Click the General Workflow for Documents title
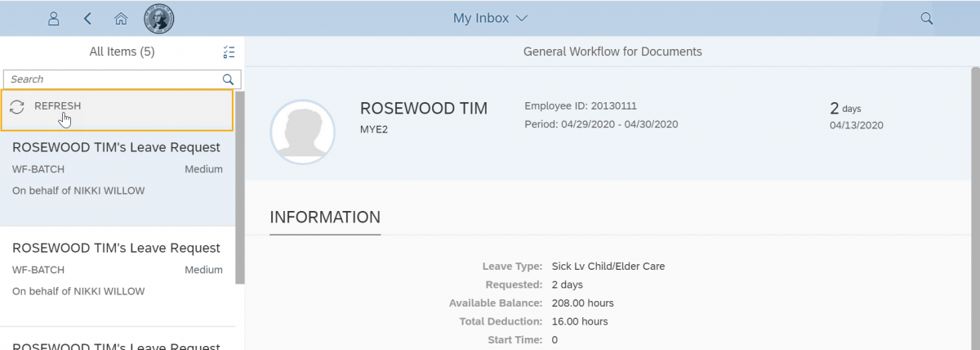Image resolution: width=980 pixels, height=350 pixels. 612,52
